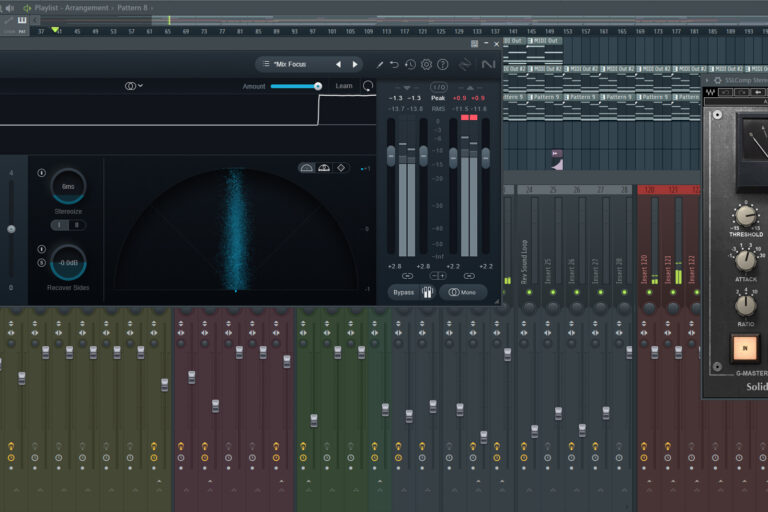Click the Stereoize 6ms knob
This screenshot has height=512, width=768.
pyautogui.click(x=68, y=186)
